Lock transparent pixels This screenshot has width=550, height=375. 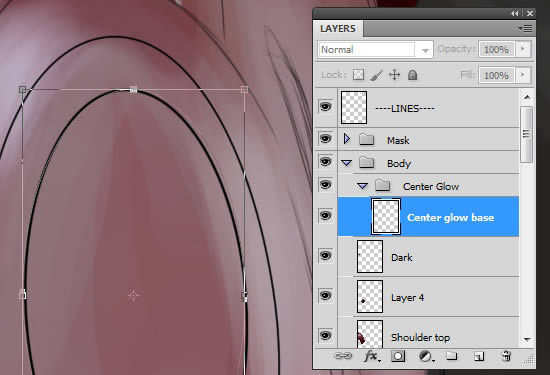pos(358,75)
